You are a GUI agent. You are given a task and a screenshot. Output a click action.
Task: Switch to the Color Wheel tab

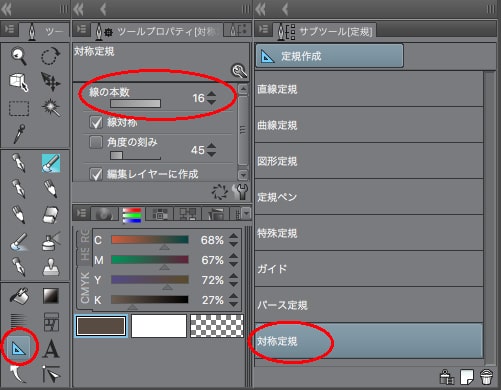(104, 214)
